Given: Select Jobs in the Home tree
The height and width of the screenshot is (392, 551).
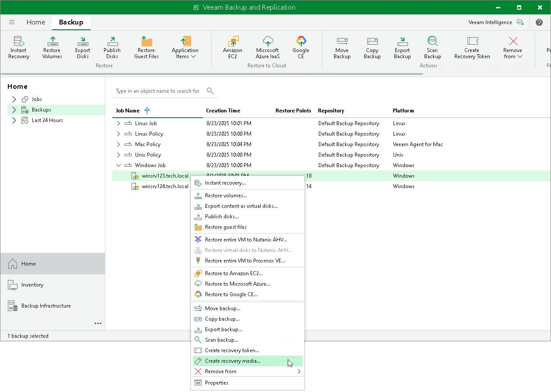Looking at the screenshot, I should pos(37,99).
